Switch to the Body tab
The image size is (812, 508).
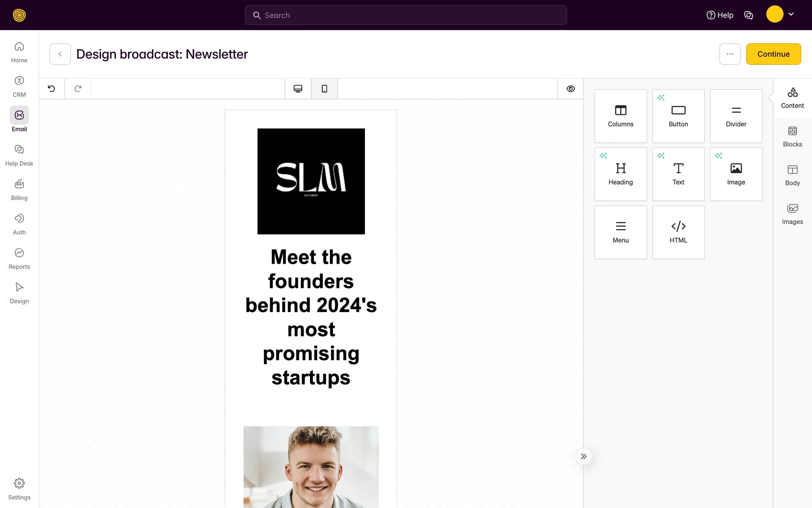point(792,175)
